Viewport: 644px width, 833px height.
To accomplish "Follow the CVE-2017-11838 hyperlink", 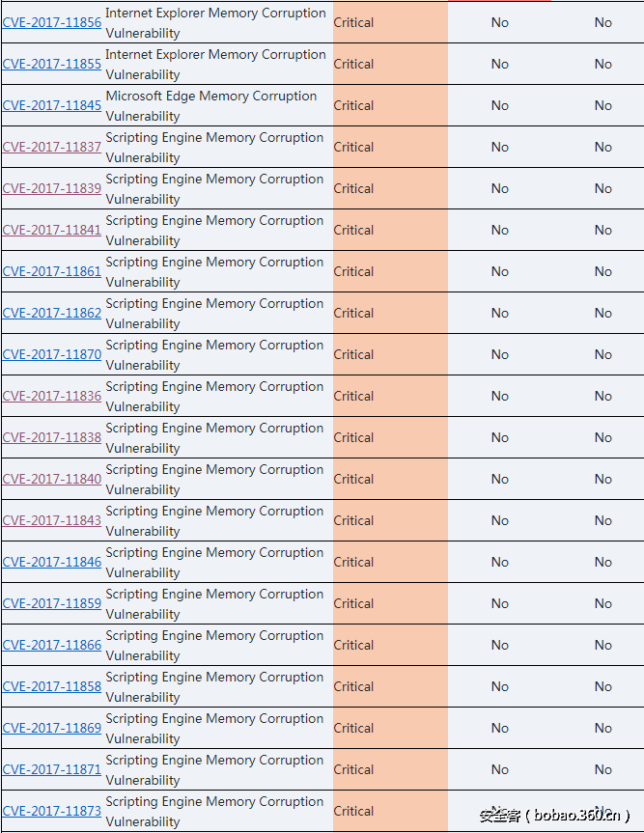I will (51, 438).
